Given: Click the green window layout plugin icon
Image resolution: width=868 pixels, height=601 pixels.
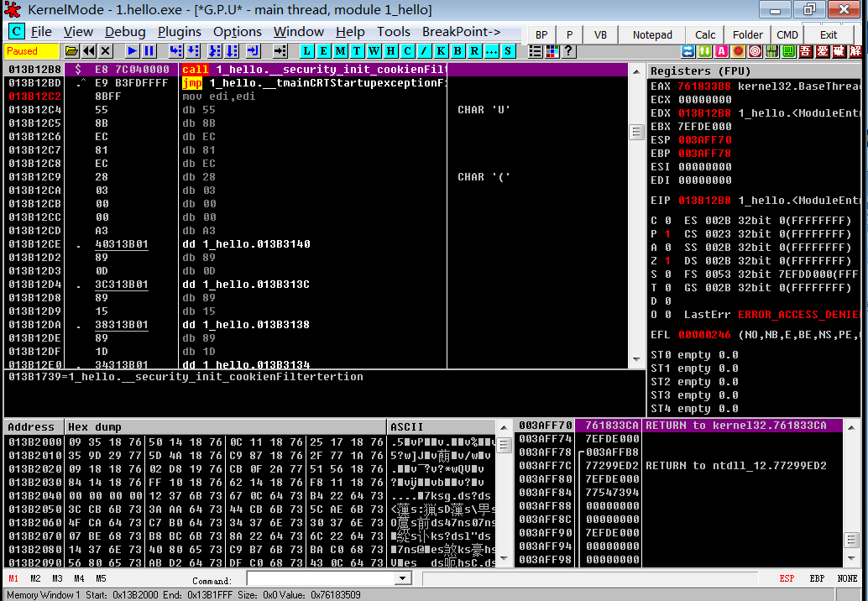Looking at the screenshot, I should (x=789, y=51).
